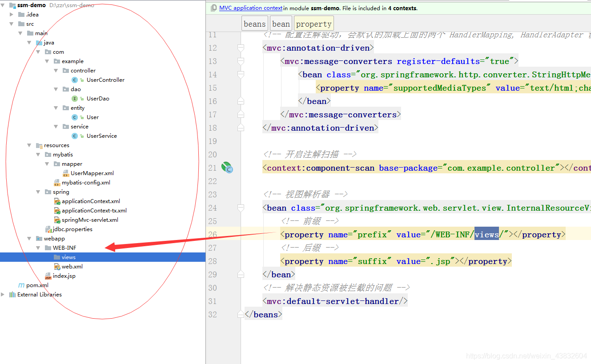Click the UserController class icon
The width and height of the screenshot is (591, 364).
(x=75, y=80)
